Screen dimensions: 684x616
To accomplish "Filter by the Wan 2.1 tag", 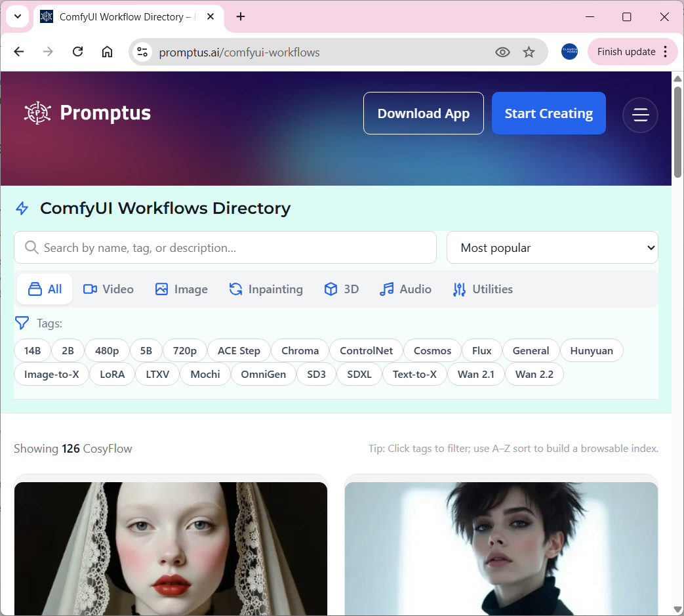I will tap(476, 374).
